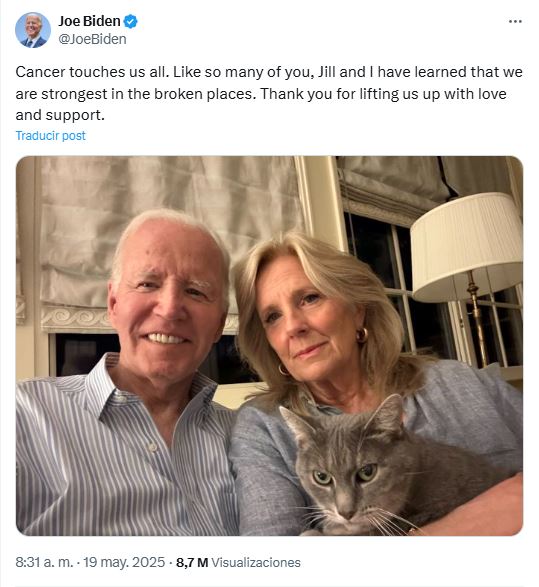The height and width of the screenshot is (587, 539).
Task: Open the @JoeBiden handle link
Action: 92,39
